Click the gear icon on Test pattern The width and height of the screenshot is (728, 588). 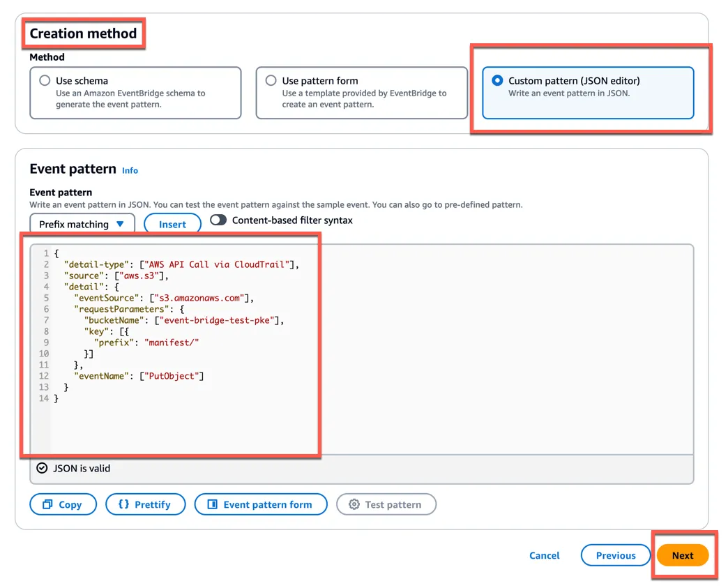(354, 504)
